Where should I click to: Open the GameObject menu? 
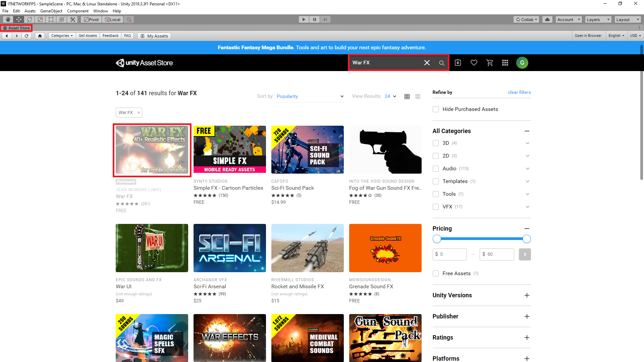pyautogui.click(x=51, y=11)
